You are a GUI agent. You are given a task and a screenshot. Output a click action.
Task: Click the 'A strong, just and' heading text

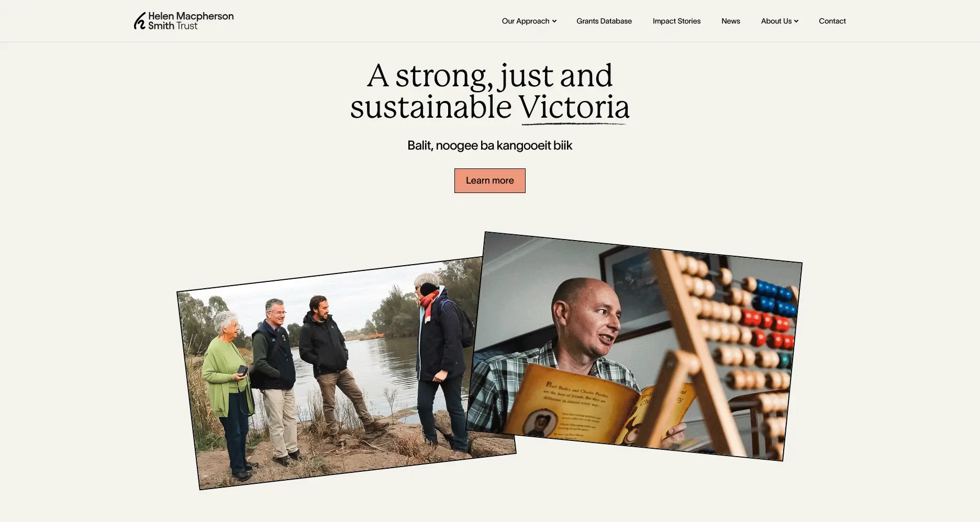click(490, 76)
